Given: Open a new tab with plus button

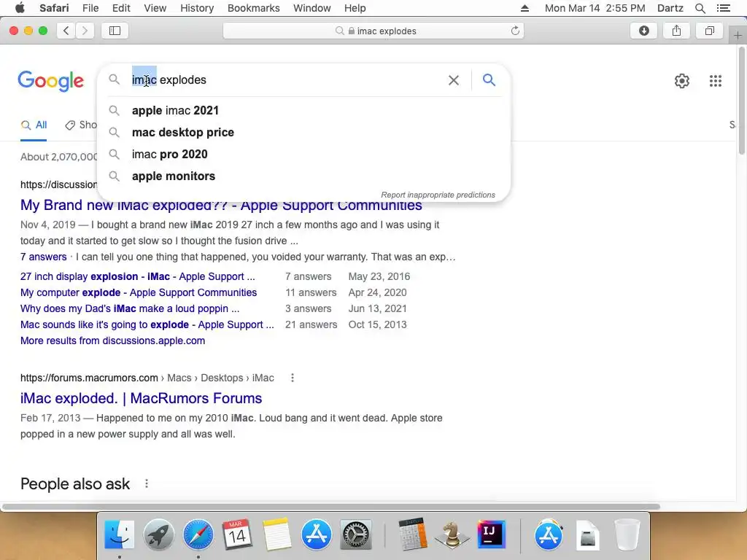Looking at the screenshot, I should coord(738,35).
